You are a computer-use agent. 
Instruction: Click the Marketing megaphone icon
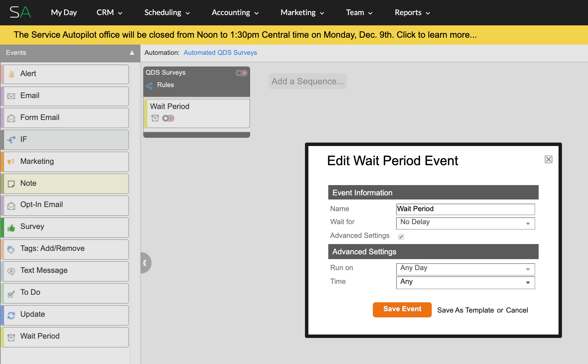coord(11,161)
